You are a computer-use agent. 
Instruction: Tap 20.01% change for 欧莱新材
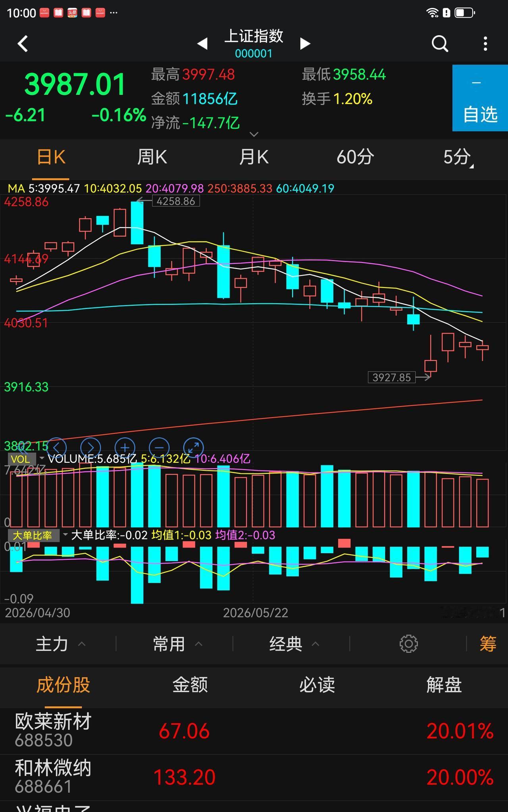pos(460,731)
